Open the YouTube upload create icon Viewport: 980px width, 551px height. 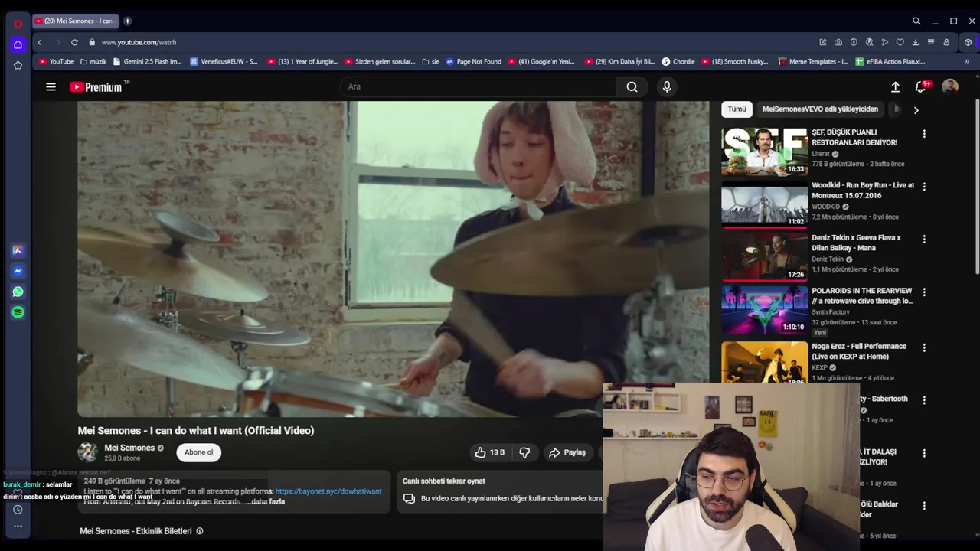[895, 87]
